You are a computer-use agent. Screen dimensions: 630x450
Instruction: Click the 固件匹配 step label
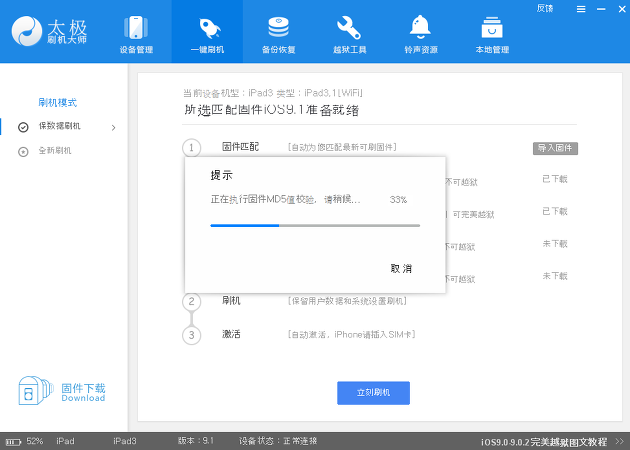pos(240,147)
